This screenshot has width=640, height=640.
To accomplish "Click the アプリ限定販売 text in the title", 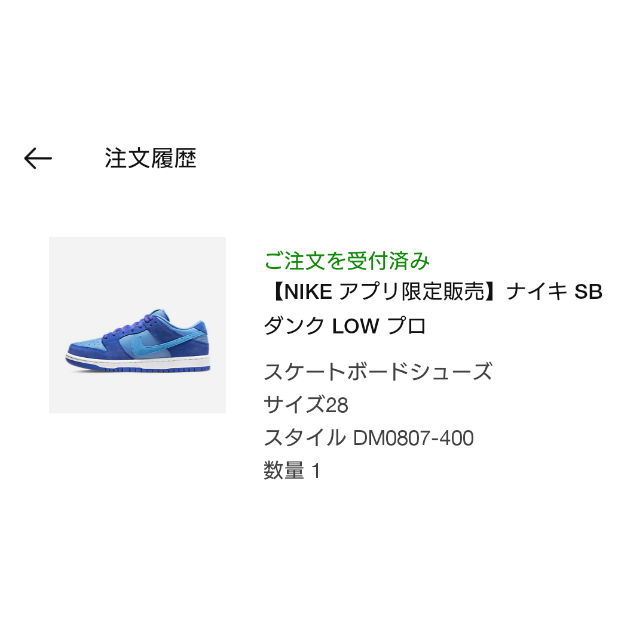I will click(x=412, y=292).
